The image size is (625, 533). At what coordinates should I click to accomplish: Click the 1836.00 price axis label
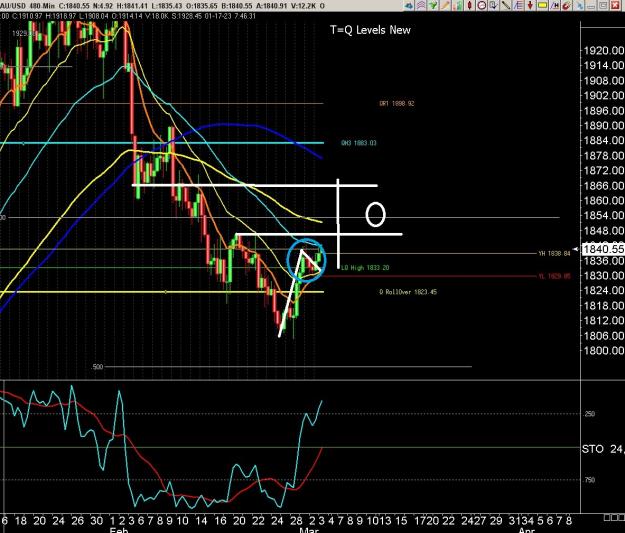coord(603,260)
